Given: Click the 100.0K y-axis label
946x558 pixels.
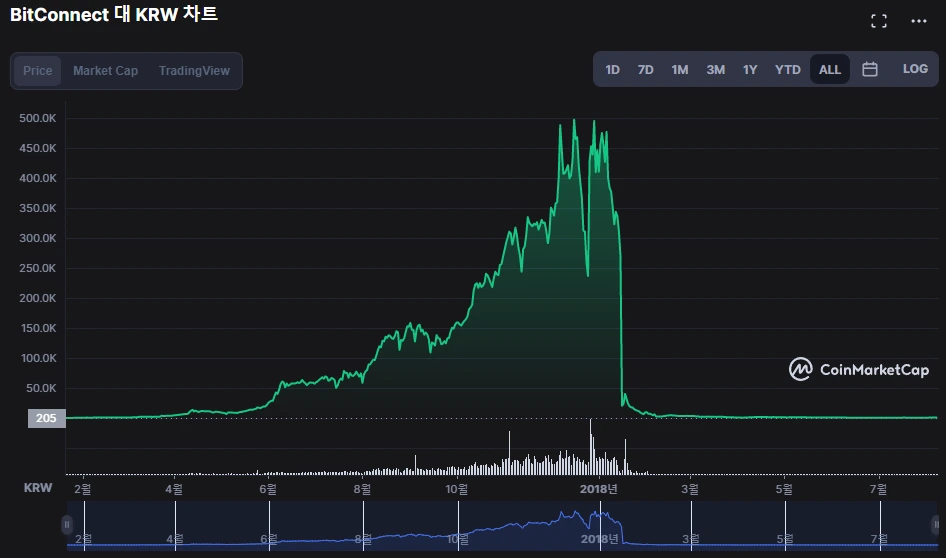Looking at the screenshot, I should click(x=38, y=358).
